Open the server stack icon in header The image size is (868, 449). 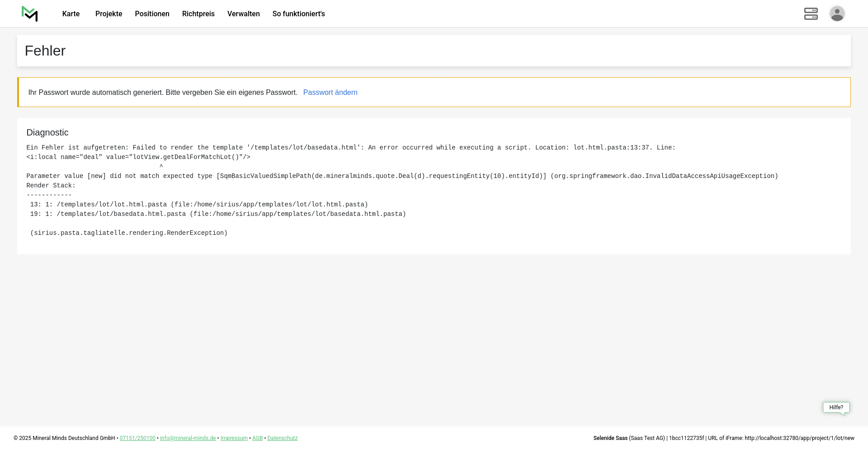811,14
